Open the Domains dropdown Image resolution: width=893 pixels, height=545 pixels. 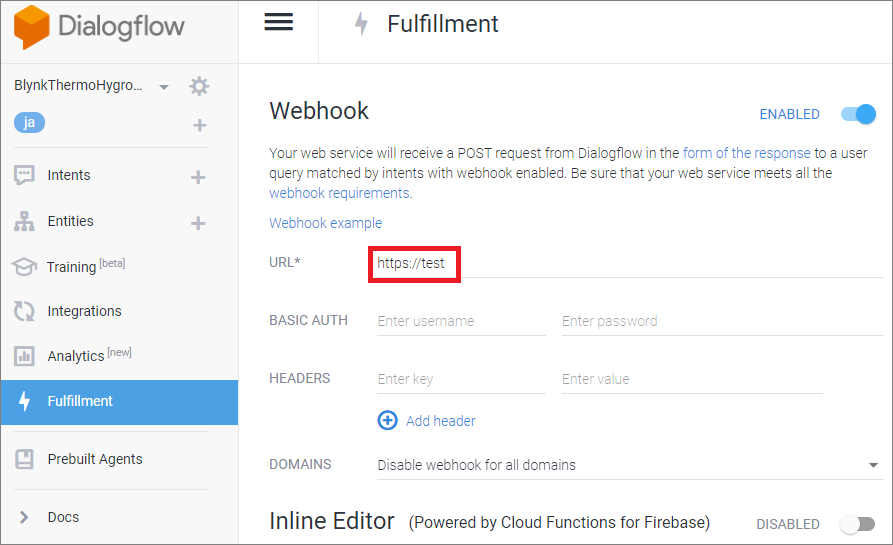pos(625,465)
